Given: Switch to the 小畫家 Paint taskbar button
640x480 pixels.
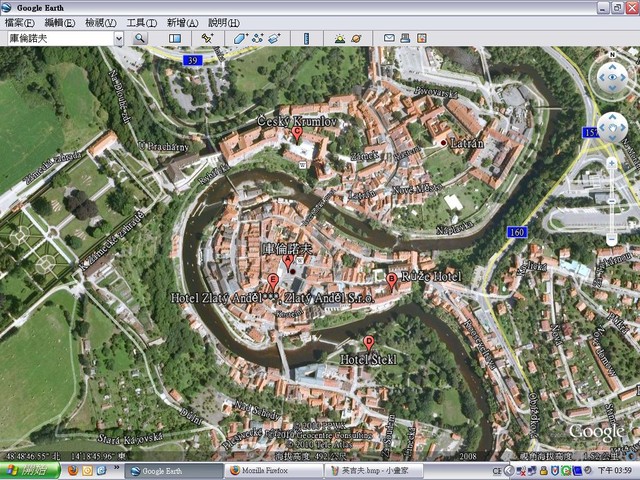Looking at the screenshot, I should (x=373, y=471).
